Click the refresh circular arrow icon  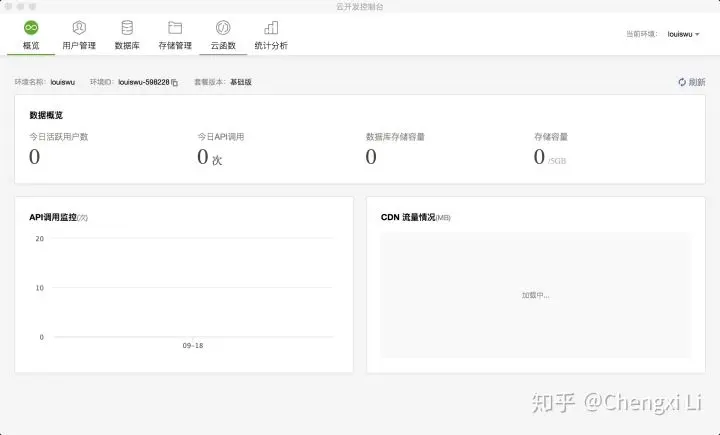682,82
